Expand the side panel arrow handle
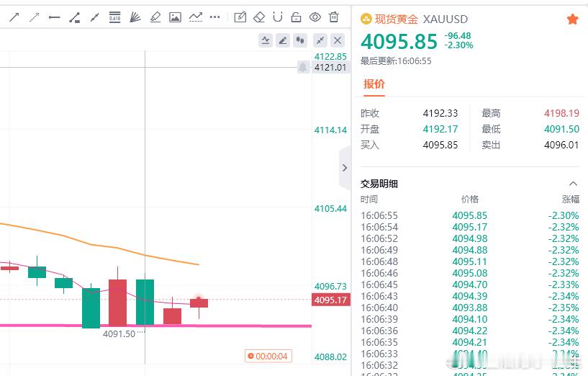Screen dimensions: 588x376 [345, 168]
